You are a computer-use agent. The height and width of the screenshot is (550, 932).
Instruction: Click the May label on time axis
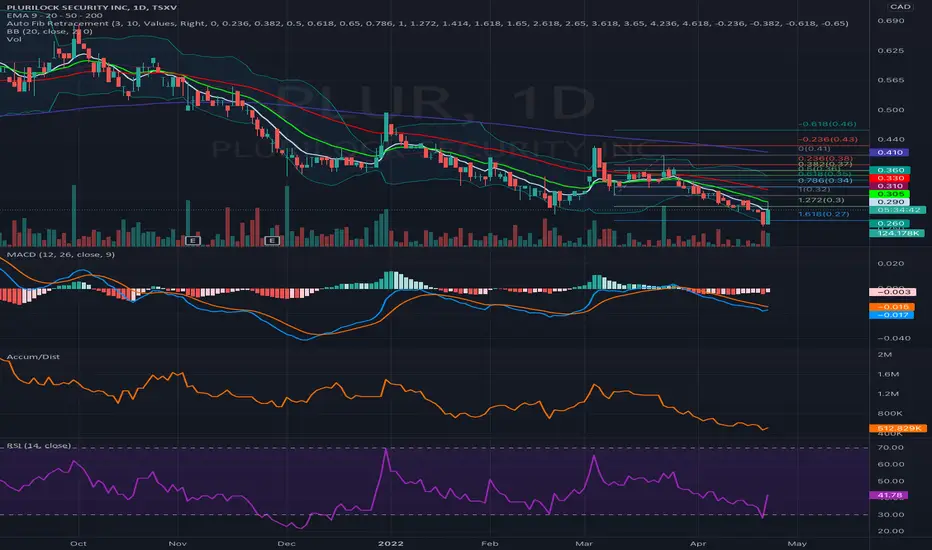pyautogui.click(x=796, y=543)
